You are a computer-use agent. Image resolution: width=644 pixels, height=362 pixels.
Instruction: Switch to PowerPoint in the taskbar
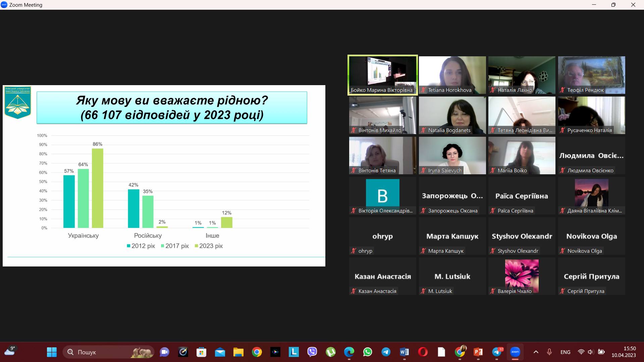[478, 352]
